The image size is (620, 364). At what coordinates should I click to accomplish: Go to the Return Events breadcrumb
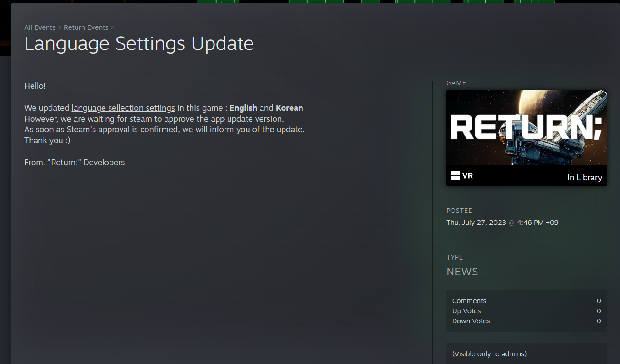pos(86,27)
